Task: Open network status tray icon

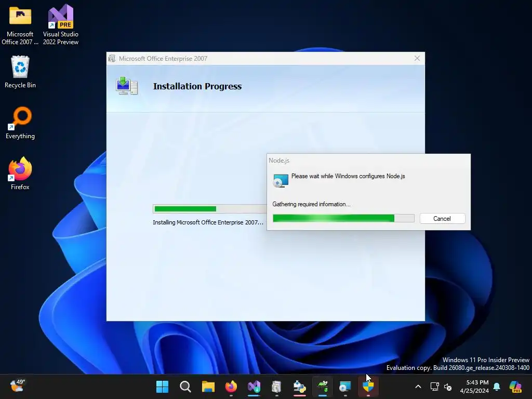Action: click(434, 387)
